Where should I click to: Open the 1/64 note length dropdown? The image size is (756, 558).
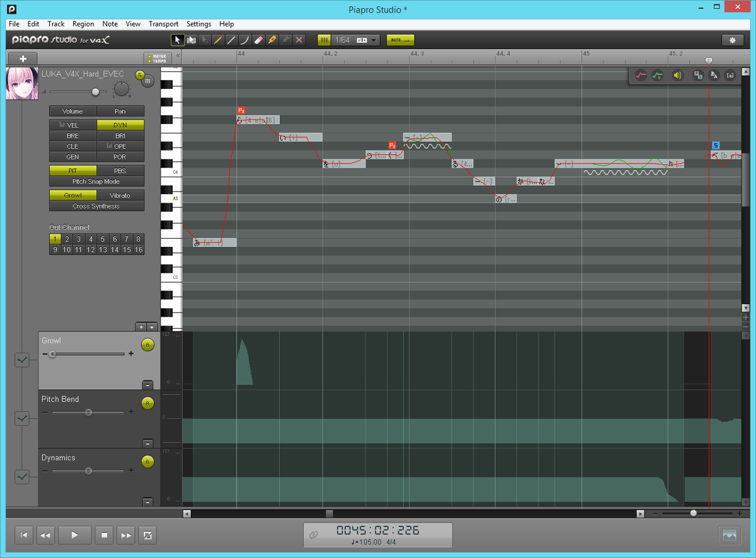coord(372,40)
